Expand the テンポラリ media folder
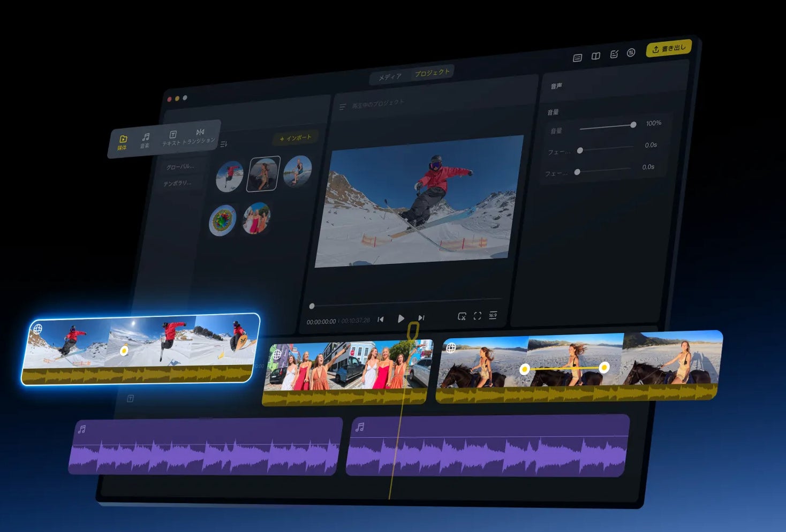The width and height of the screenshot is (786, 532). click(x=178, y=183)
